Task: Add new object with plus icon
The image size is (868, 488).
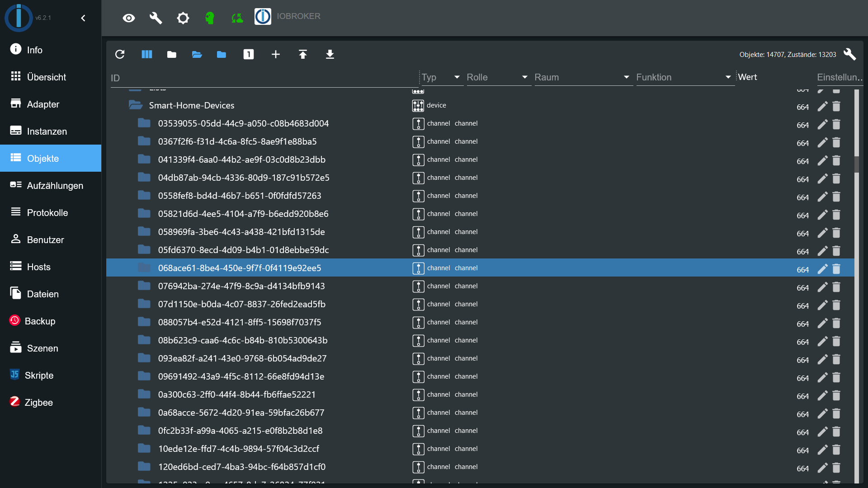Action: coord(276,55)
